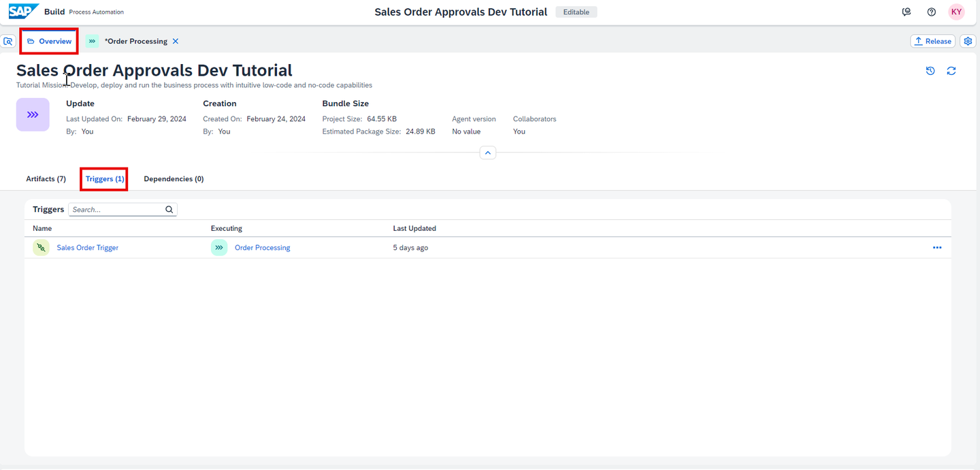This screenshot has height=470, width=980.
Task: Click the 'February 29, 2024' update date
Action: coord(157,119)
